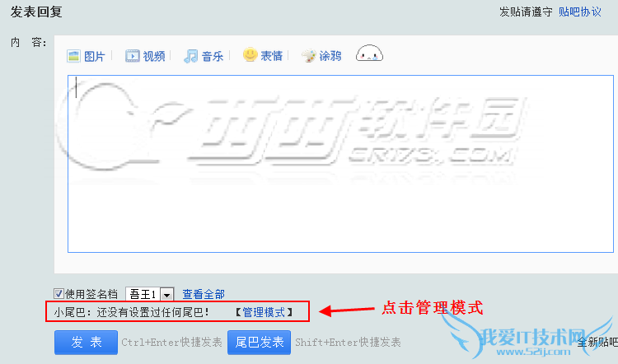The image size is (618, 364).
Task: Open the 贴吧协议 agreement link
Action: pos(580,12)
